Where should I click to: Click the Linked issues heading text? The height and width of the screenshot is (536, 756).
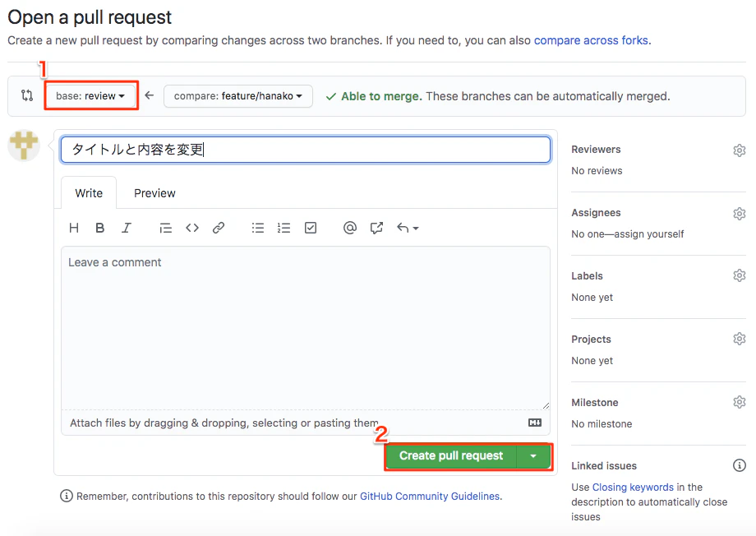click(x=604, y=466)
